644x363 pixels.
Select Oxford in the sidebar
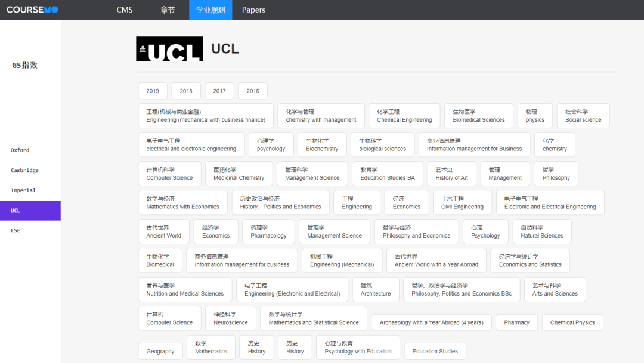coord(30,150)
